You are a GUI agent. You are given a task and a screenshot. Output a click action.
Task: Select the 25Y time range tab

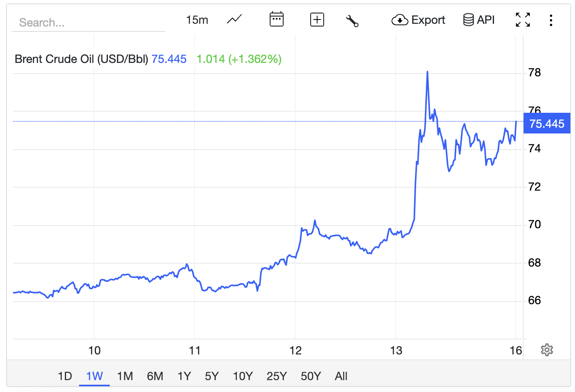(277, 376)
